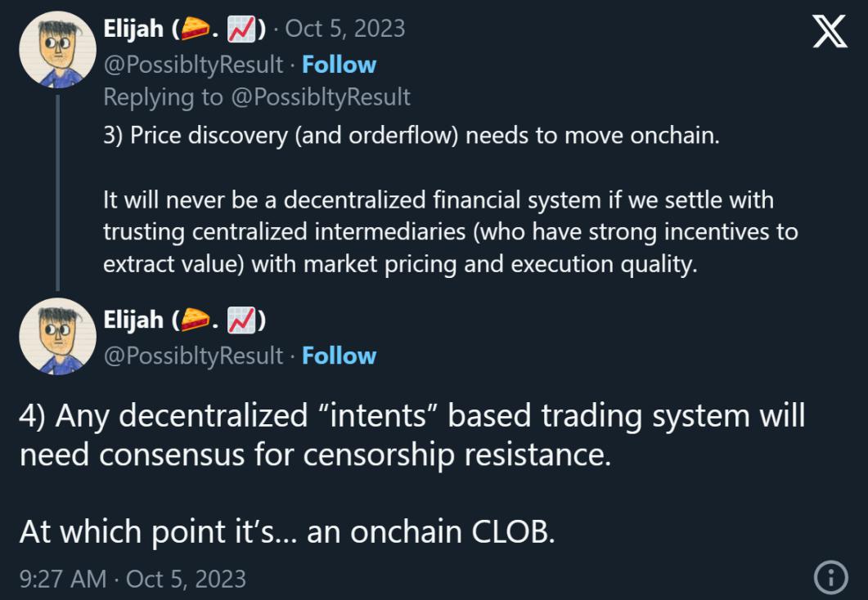Open the @PossibltyResult mention after "Replying to"
This screenshot has width=868, height=600.
tap(321, 97)
